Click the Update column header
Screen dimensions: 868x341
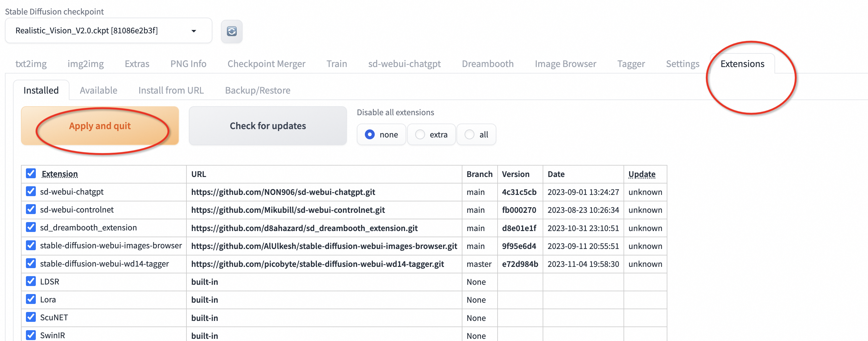click(x=641, y=174)
